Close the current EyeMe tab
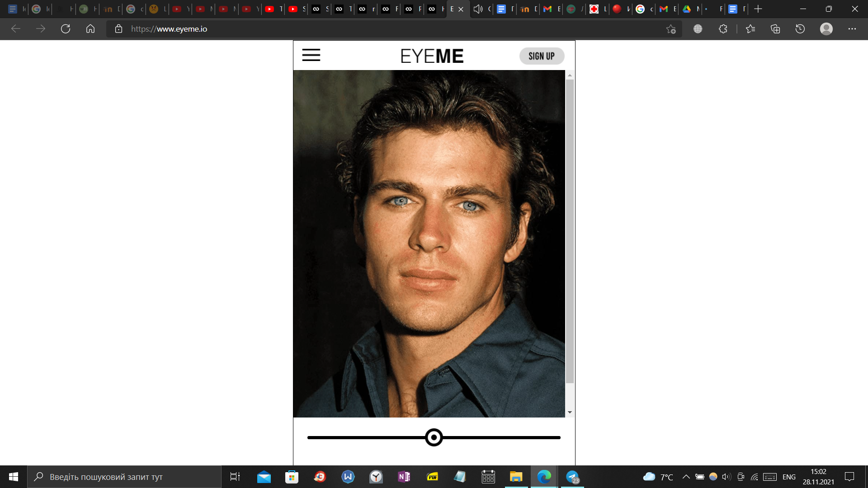Screen dimensions: 868x488 click(x=461, y=9)
